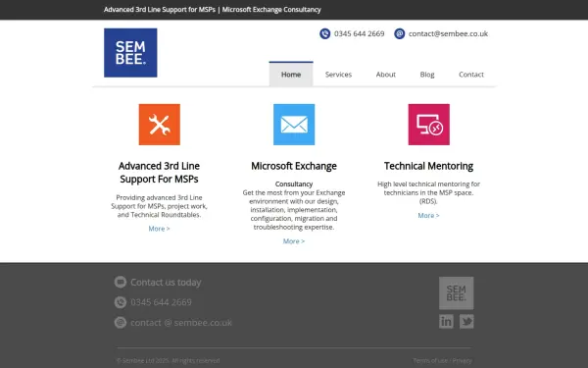Image resolution: width=588 pixels, height=368 pixels.
Task: Go to the About page
Action: [385, 75]
